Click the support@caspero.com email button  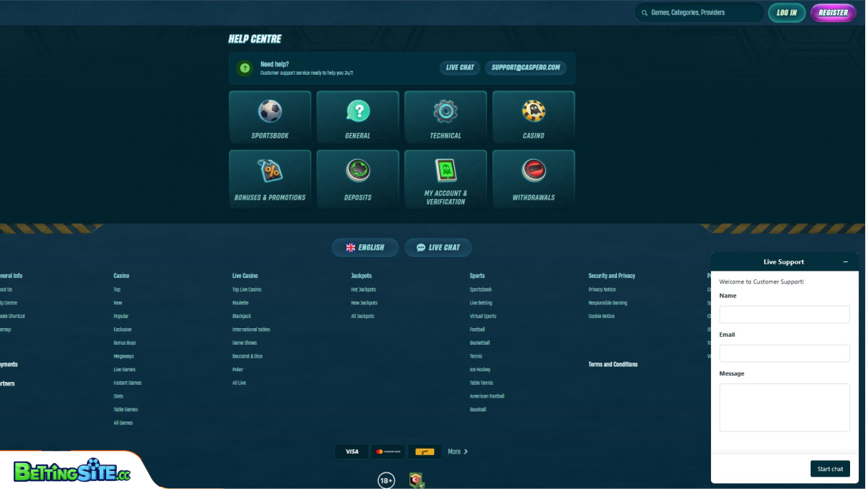(525, 67)
